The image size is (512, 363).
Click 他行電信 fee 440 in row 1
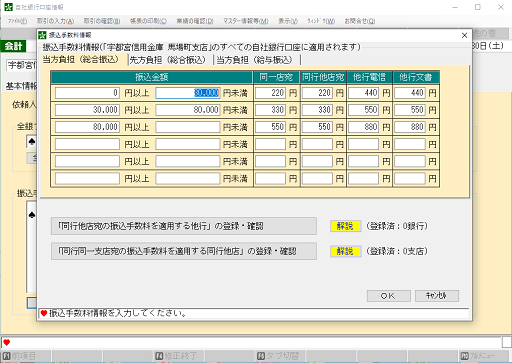(x=363, y=93)
